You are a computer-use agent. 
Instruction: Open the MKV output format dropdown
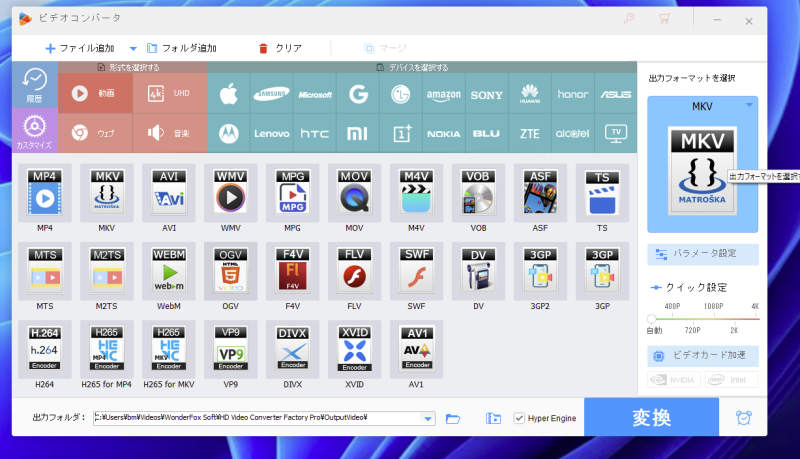[748, 105]
